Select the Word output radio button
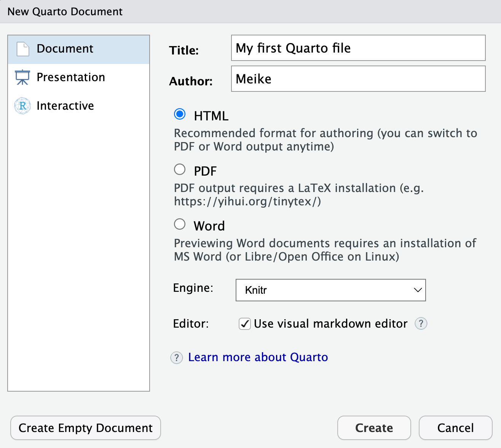 click(x=180, y=224)
